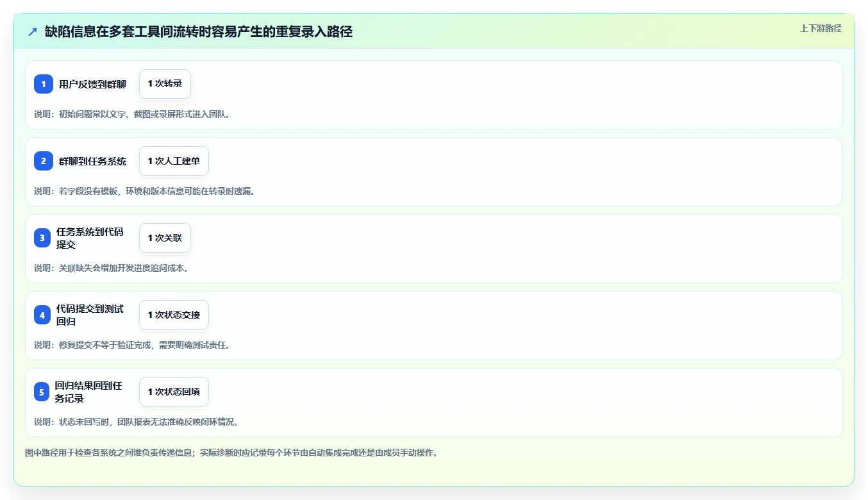Click the 1 次转录 chip
The image size is (868, 500).
click(165, 84)
